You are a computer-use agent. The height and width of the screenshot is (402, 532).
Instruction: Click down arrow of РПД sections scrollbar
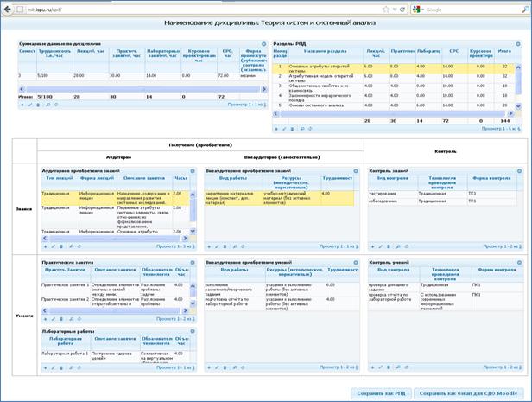tap(518, 106)
